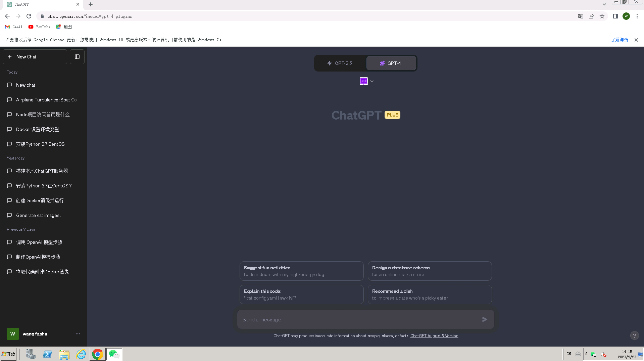
Task: Choose the "Recommend a dish" prompt card
Action: 430,295
